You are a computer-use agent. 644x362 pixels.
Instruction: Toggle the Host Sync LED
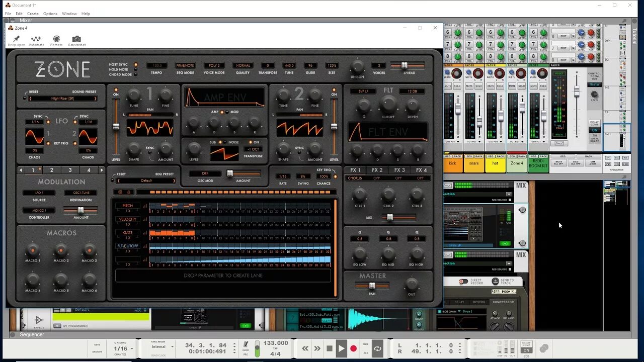pyautogui.click(x=135, y=64)
